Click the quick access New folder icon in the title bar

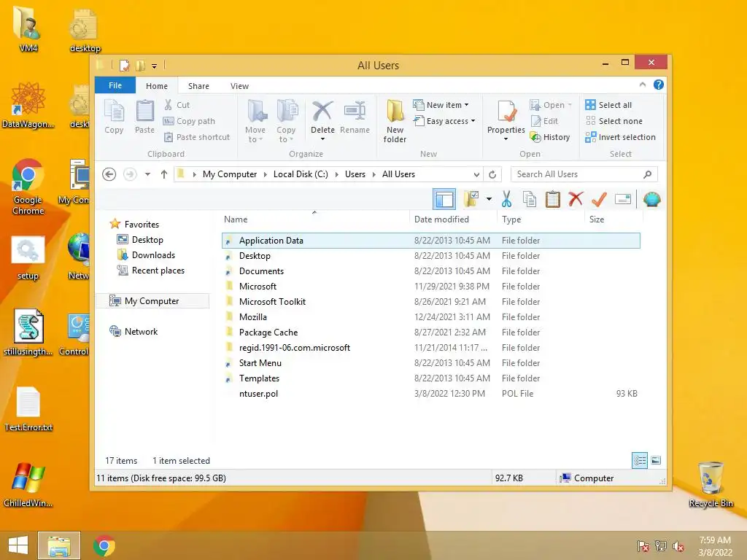point(141,65)
